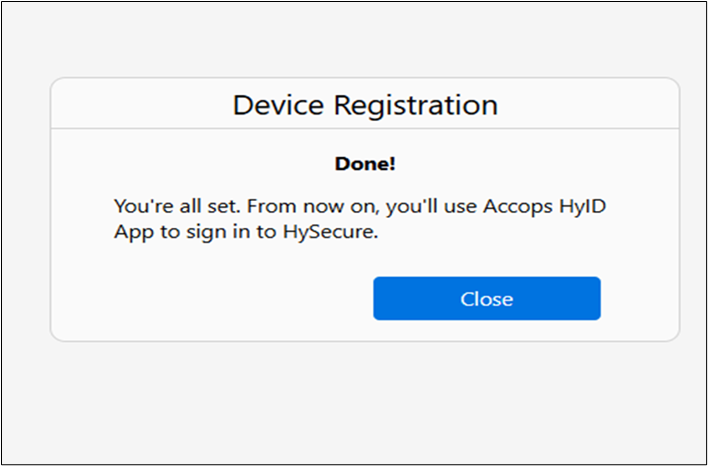Click the Device Registration dialog title
Image resolution: width=708 pixels, height=466 pixels.
(x=365, y=104)
